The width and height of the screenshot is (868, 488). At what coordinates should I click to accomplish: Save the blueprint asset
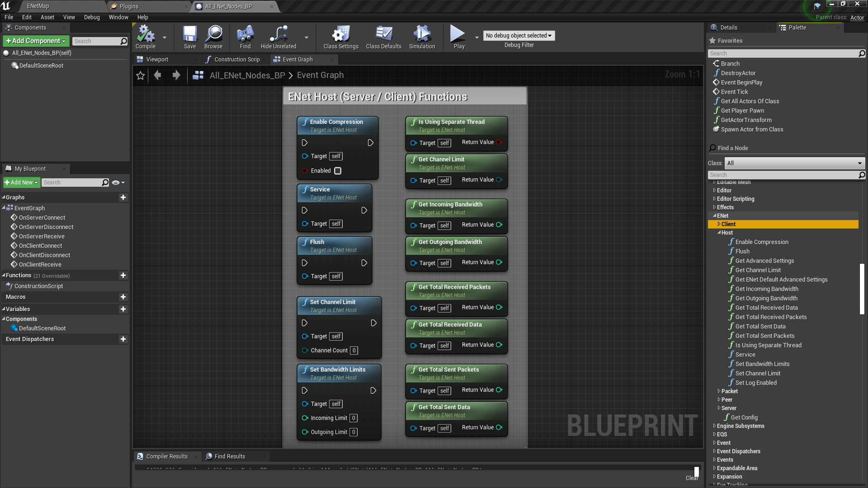click(189, 37)
